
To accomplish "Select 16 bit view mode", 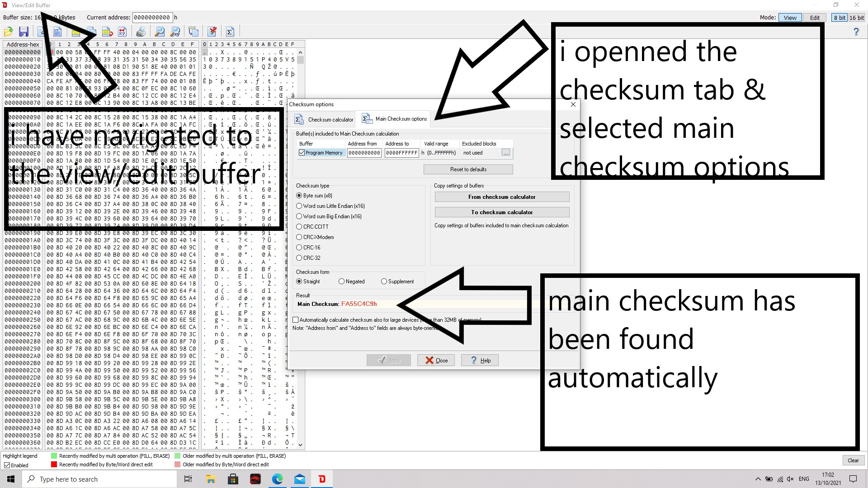I will coord(856,18).
